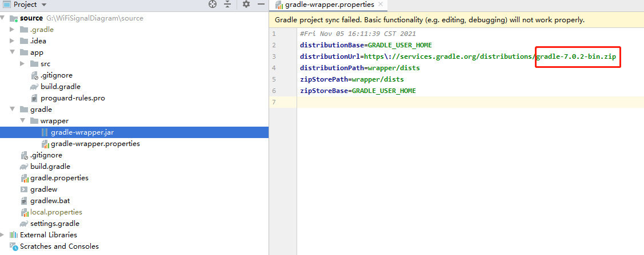
Task: Open root build.gradle file
Action: (50, 167)
